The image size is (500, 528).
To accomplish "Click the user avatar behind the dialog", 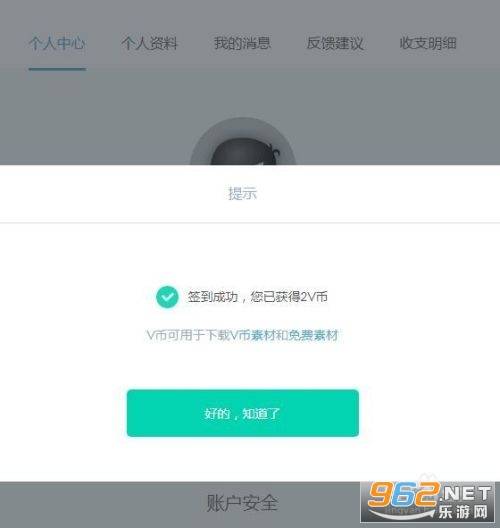I will point(243,142).
